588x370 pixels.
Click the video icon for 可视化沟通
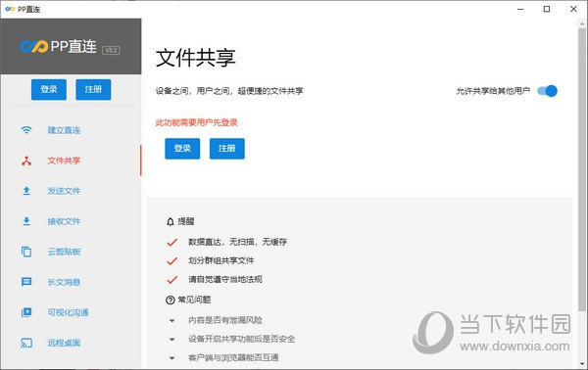26,312
